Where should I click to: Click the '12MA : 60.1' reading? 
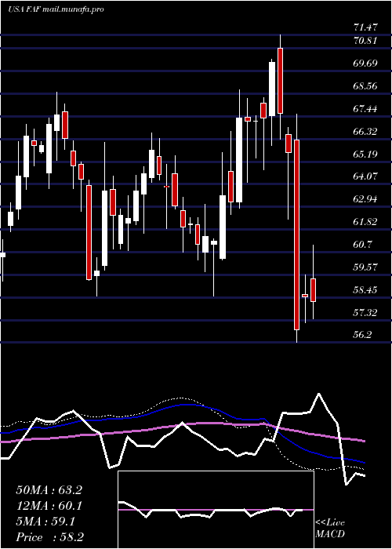(49, 506)
